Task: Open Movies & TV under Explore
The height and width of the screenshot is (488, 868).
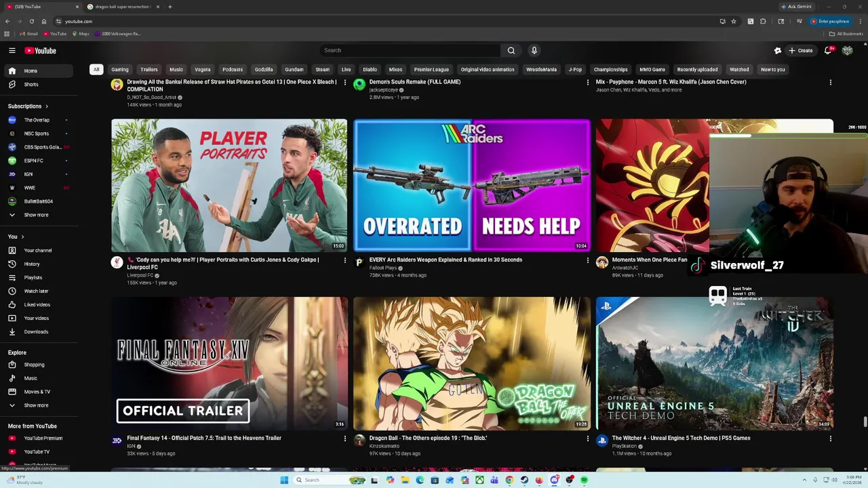Action: pyautogui.click(x=39, y=392)
